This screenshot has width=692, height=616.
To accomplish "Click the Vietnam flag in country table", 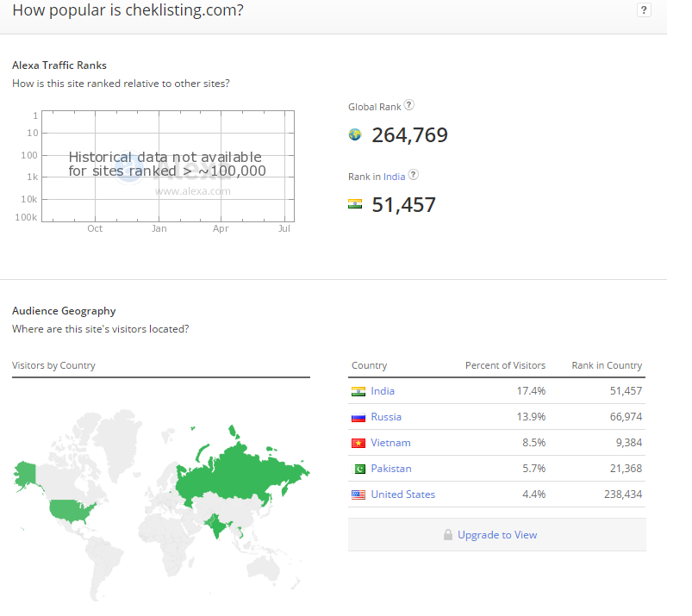I will pyautogui.click(x=358, y=443).
